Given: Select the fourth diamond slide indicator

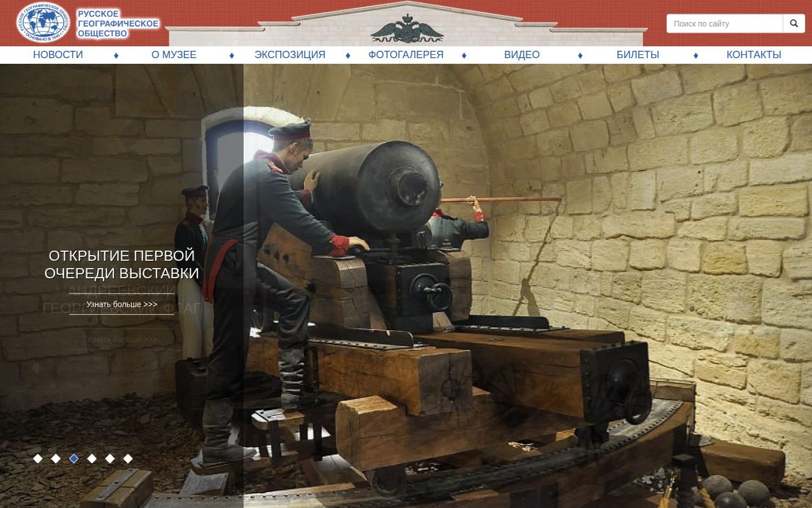Looking at the screenshot, I should [92, 458].
